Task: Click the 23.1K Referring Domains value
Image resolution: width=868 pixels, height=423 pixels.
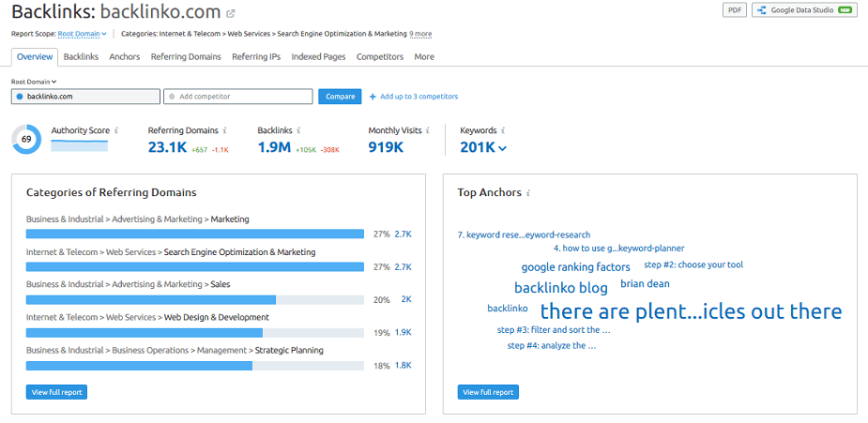Action: point(168,147)
